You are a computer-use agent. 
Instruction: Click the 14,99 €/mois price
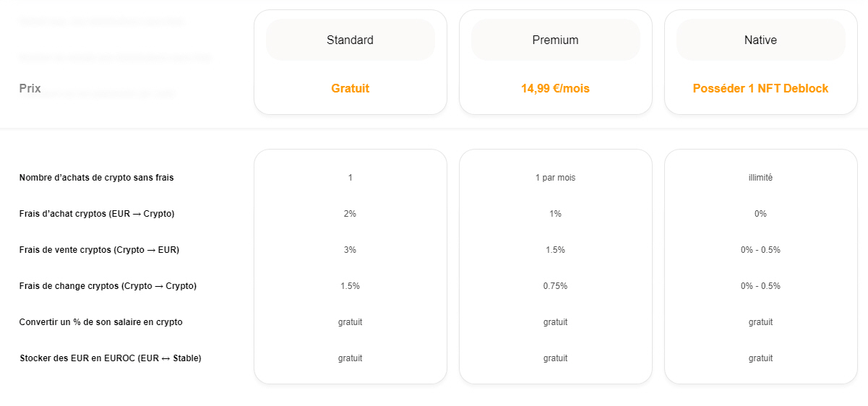pos(555,88)
